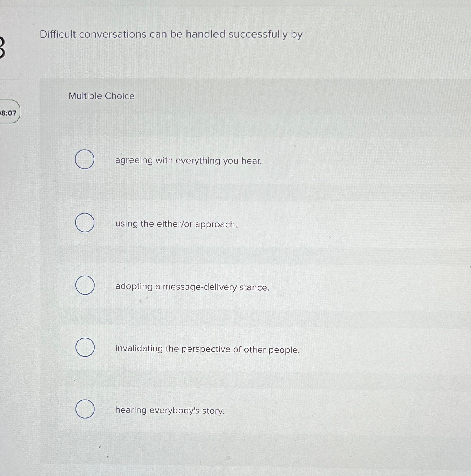Click the question title text
The image size is (471, 476).
171,34
